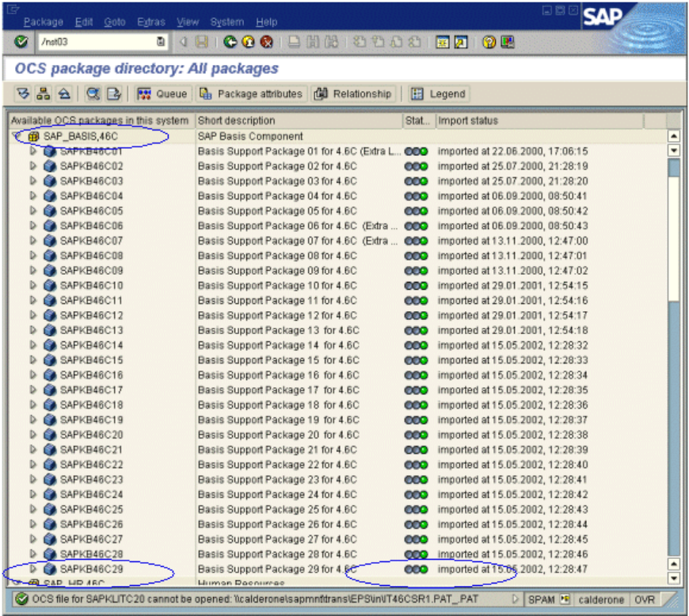The width and height of the screenshot is (689, 616).
Task: Show the Legend
Action: click(x=438, y=93)
